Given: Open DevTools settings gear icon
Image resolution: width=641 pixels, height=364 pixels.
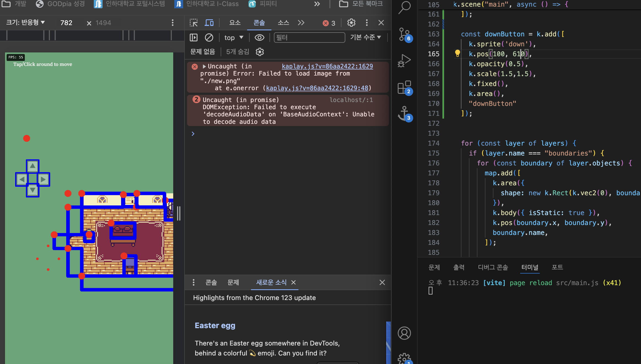Looking at the screenshot, I should [351, 23].
